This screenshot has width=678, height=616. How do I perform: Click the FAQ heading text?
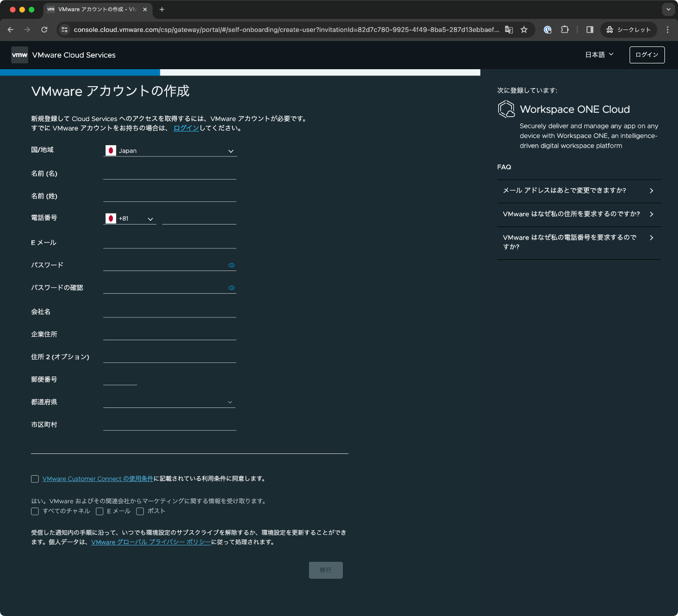(x=504, y=167)
